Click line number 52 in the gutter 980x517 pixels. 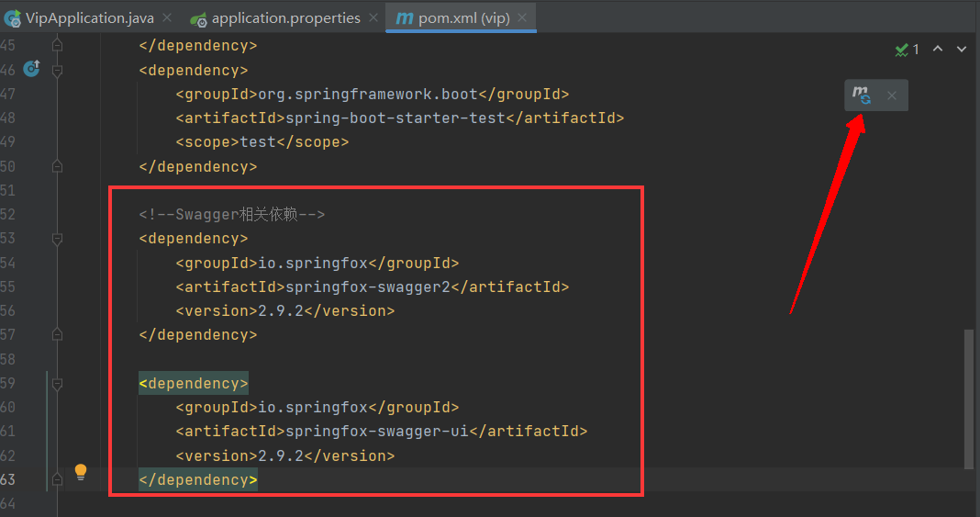[9, 214]
